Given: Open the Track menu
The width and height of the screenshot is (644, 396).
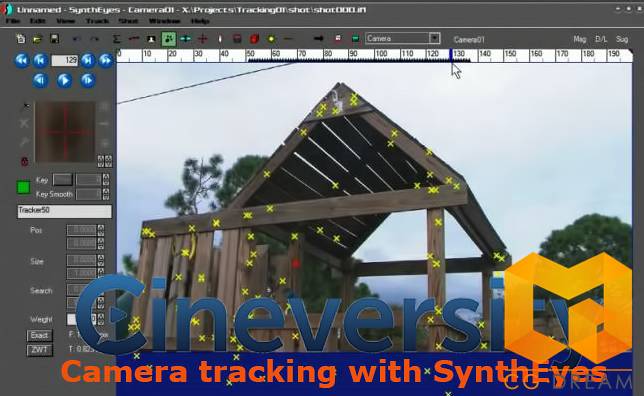Looking at the screenshot, I should [x=97, y=21].
